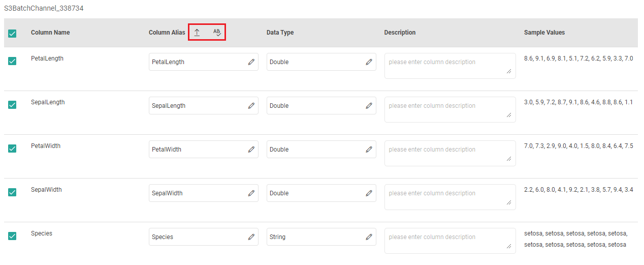Click pencil icon in Species alias field
The width and height of the screenshot is (644, 265).
pos(251,237)
